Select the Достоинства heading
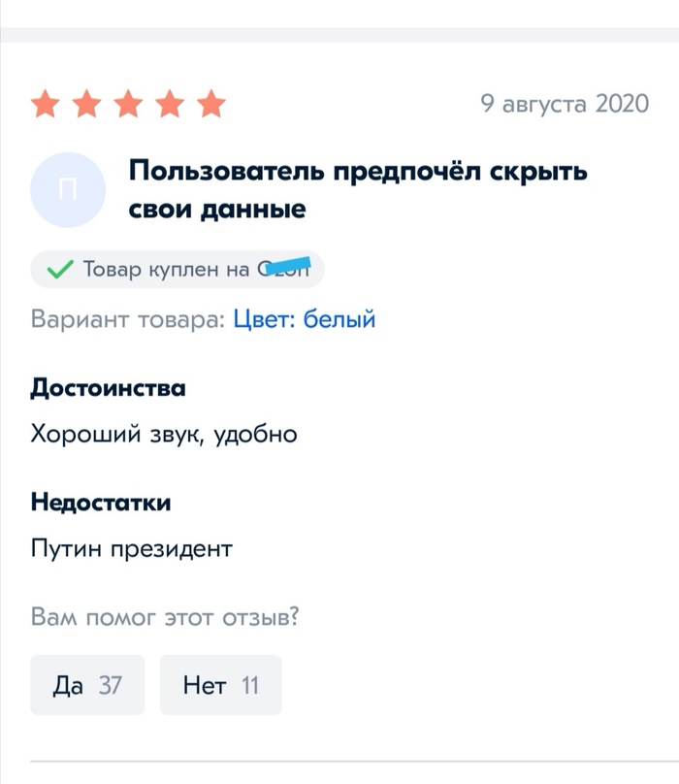This screenshot has height=784, width=679. [108, 387]
